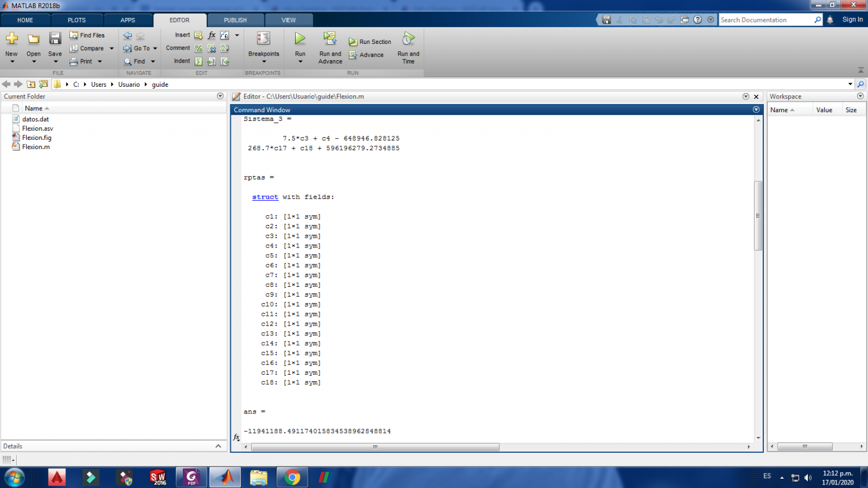
Task: Switch to the PLOTS tab
Action: point(76,20)
